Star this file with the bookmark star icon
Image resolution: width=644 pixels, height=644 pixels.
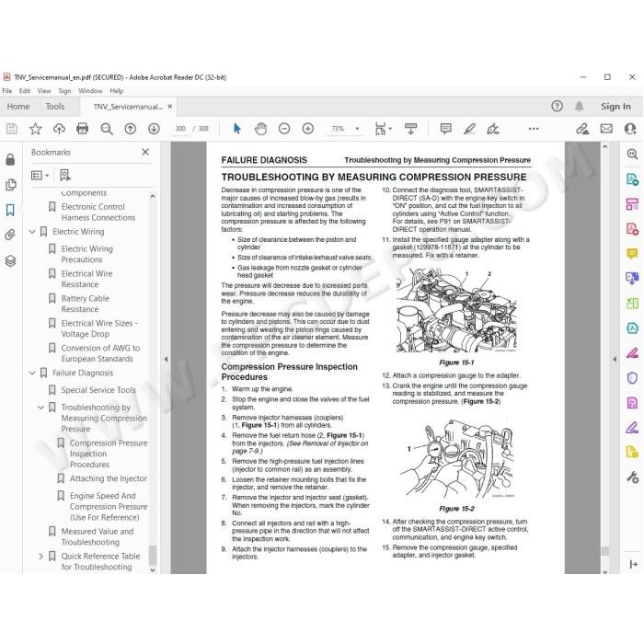pyautogui.click(x=35, y=129)
